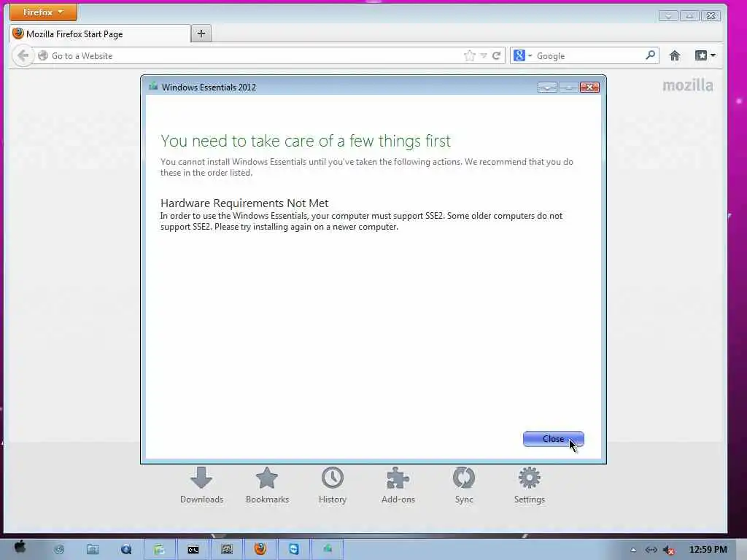The width and height of the screenshot is (747, 560).
Task: Click the network tray icon
Action: 651,550
